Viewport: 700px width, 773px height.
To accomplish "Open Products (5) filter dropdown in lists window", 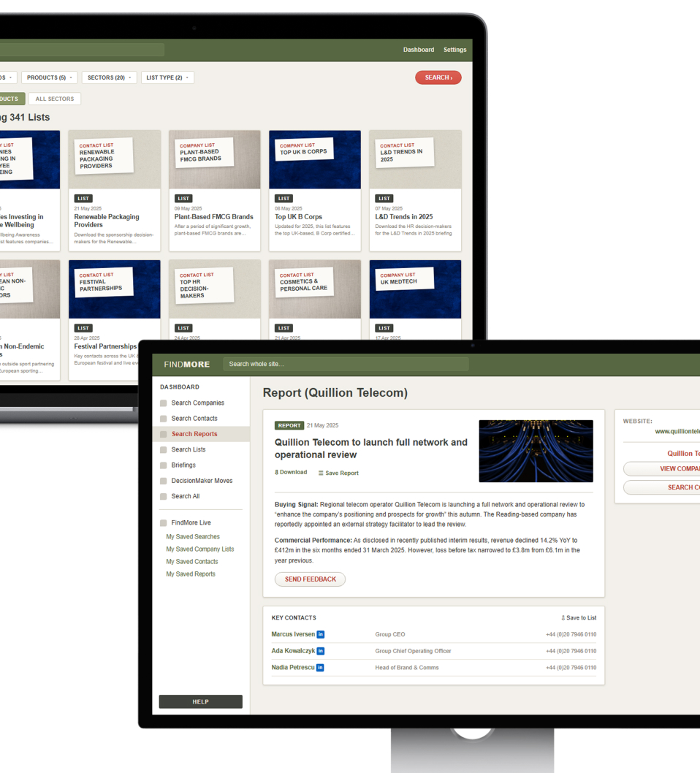I will 49,77.
